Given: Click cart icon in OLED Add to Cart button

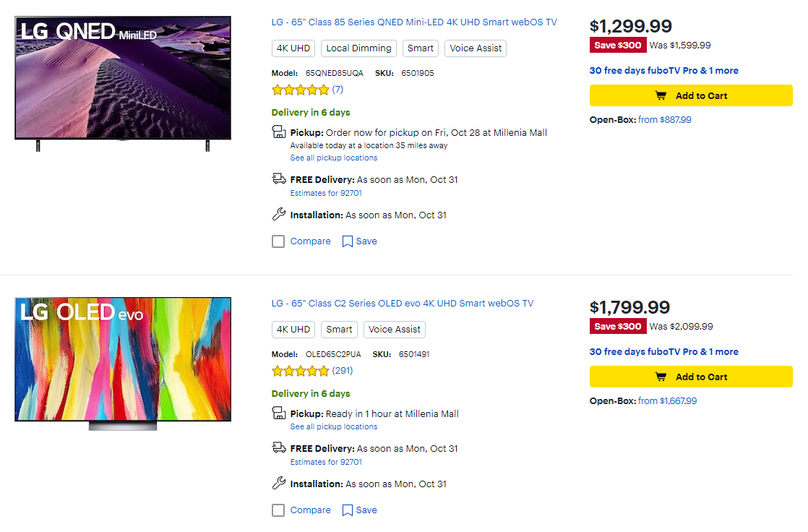Looking at the screenshot, I should pos(661,377).
